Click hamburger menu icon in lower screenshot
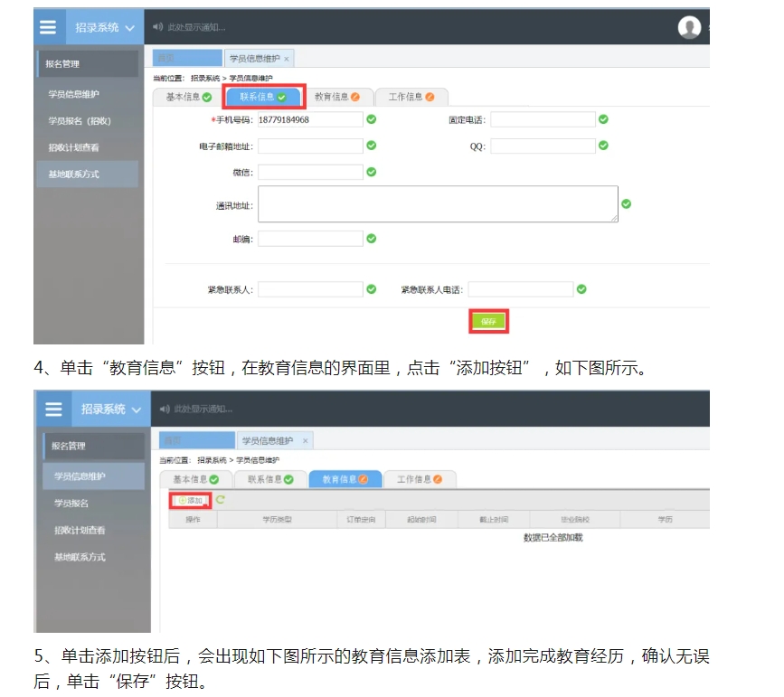Screen dimensions: 784x697 tap(53, 409)
